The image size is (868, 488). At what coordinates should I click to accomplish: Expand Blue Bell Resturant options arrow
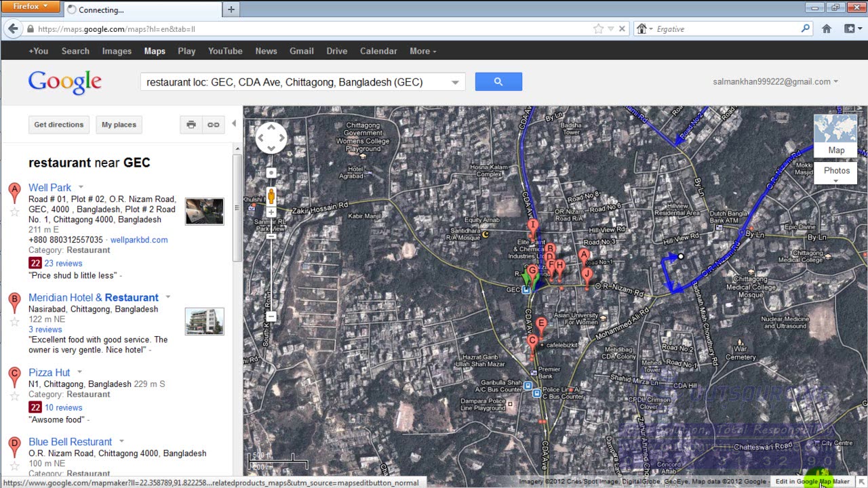pyautogui.click(x=121, y=441)
